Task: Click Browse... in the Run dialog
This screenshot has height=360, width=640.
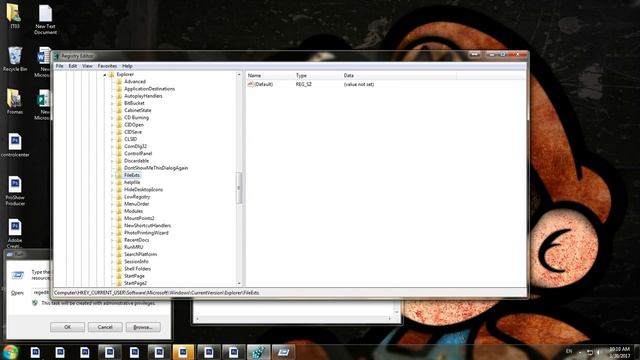Action: point(143,327)
